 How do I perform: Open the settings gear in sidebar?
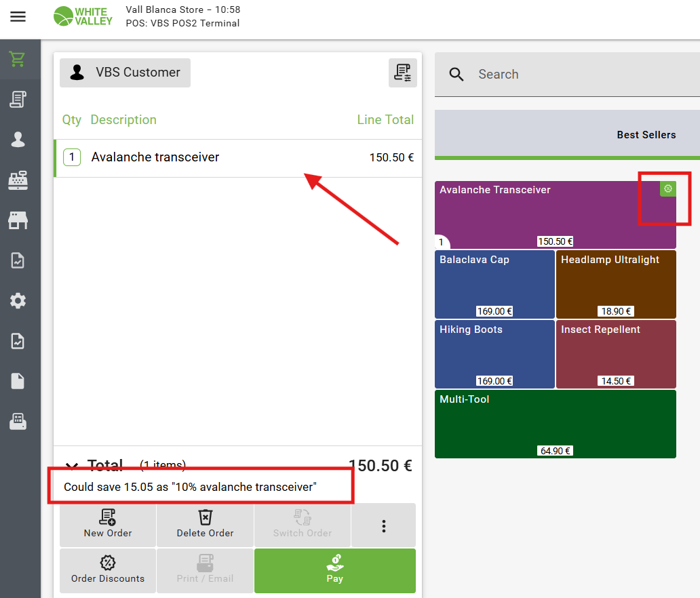(18, 301)
